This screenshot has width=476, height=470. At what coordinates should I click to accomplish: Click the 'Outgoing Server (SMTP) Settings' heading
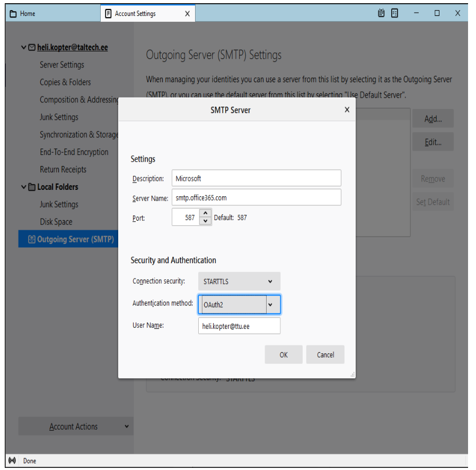tap(214, 55)
